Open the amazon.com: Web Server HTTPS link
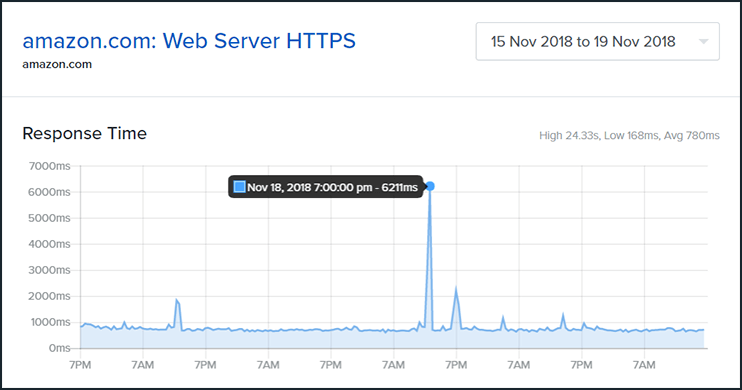Image resolution: width=742 pixels, height=390 pixels. [189, 41]
